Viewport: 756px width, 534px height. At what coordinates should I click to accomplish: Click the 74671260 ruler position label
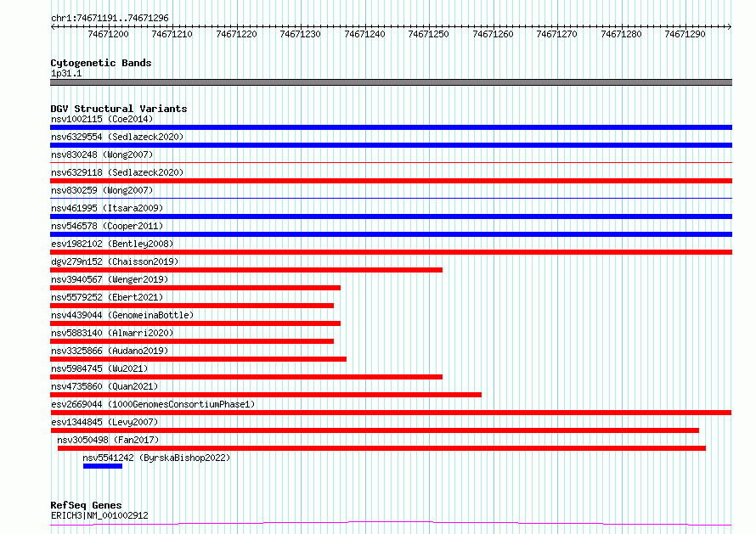[494, 34]
